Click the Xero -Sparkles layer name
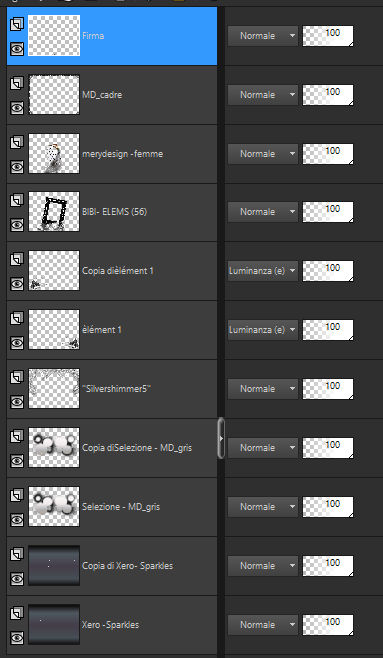This screenshot has height=658, width=383. click(x=110, y=625)
